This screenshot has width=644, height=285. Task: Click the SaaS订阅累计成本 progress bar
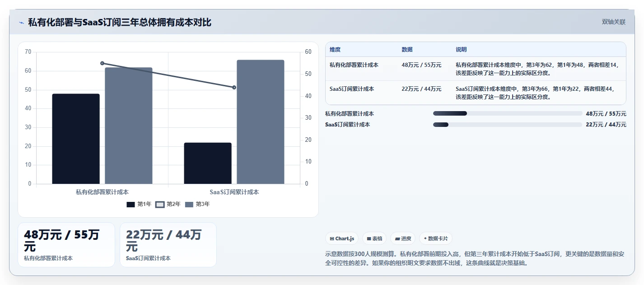click(507, 125)
